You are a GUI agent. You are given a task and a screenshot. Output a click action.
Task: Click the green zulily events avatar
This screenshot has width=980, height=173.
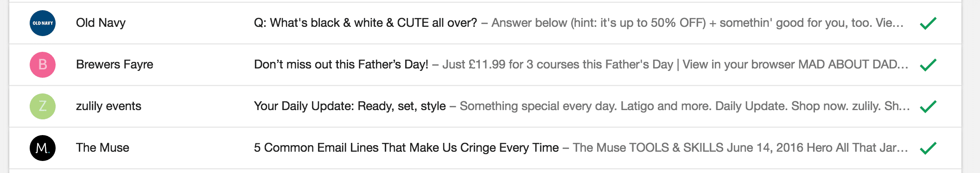(x=43, y=106)
